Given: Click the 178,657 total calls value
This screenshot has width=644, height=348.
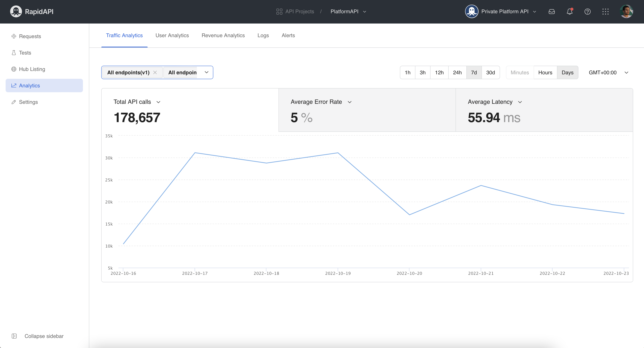Looking at the screenshot, I should click(137, 117).
